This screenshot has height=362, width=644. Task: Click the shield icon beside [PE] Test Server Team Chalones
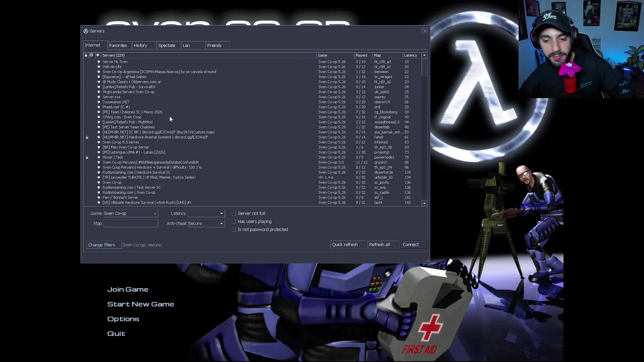99,127
